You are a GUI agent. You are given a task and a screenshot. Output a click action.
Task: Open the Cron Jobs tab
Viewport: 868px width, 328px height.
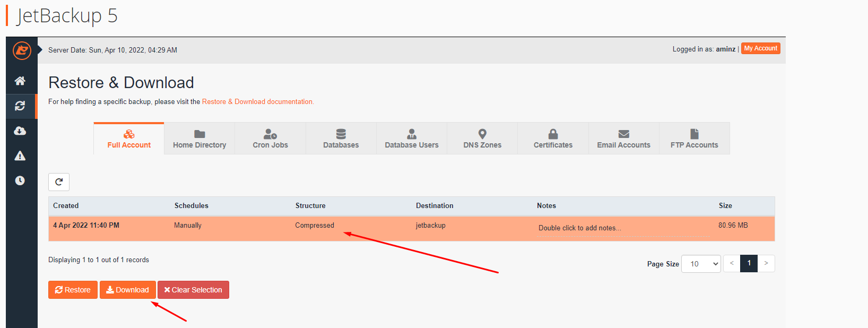(x=270, y=139)
